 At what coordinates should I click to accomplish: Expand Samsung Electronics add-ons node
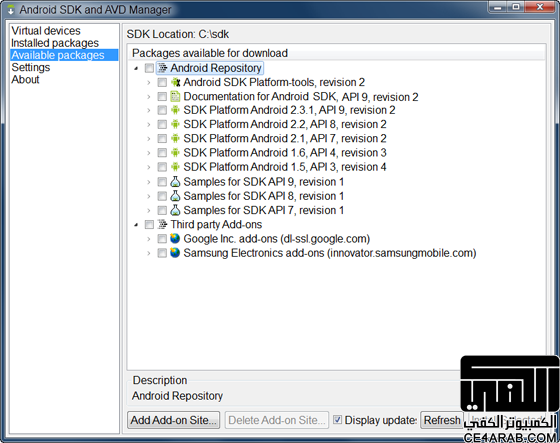coord(149,253)
